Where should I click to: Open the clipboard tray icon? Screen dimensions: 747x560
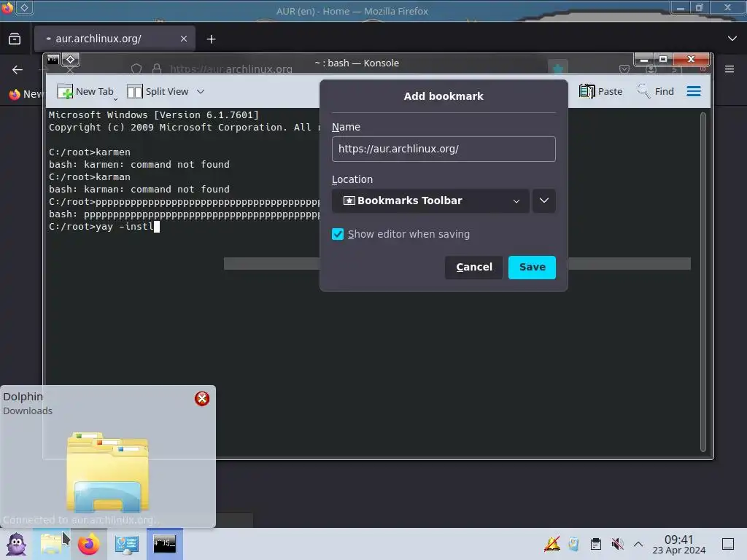coord(595,544)
